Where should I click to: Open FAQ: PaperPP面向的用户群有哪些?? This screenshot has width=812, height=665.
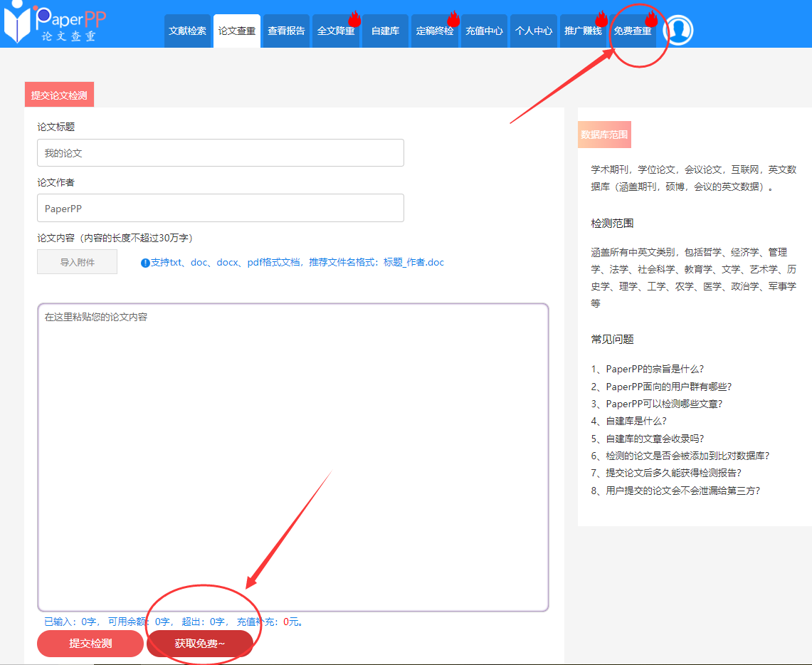[661, 387]
